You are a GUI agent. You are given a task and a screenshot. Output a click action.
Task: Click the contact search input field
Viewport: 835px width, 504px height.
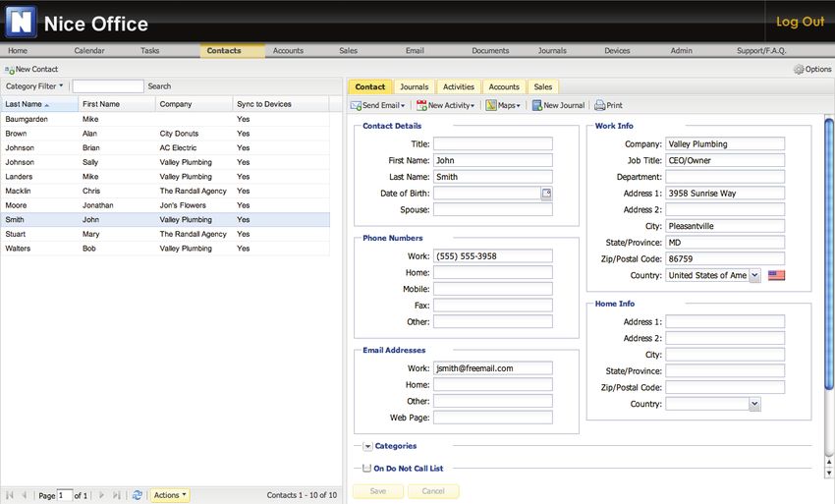click(108, 86)
